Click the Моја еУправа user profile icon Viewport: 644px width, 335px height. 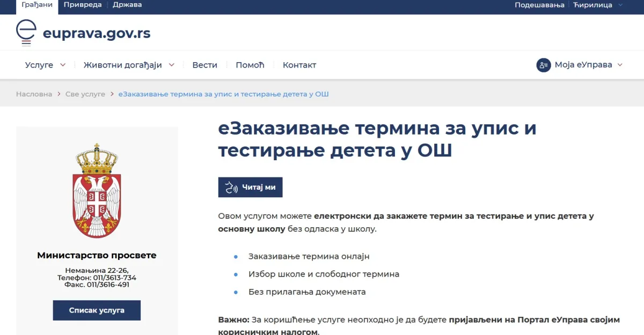(543, 65)
